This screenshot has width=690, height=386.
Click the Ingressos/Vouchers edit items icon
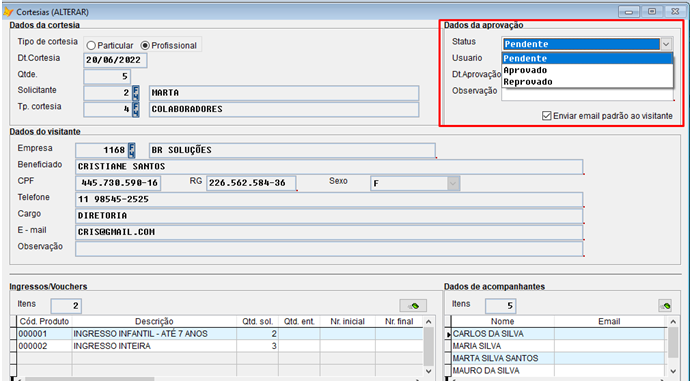point(413,305)
